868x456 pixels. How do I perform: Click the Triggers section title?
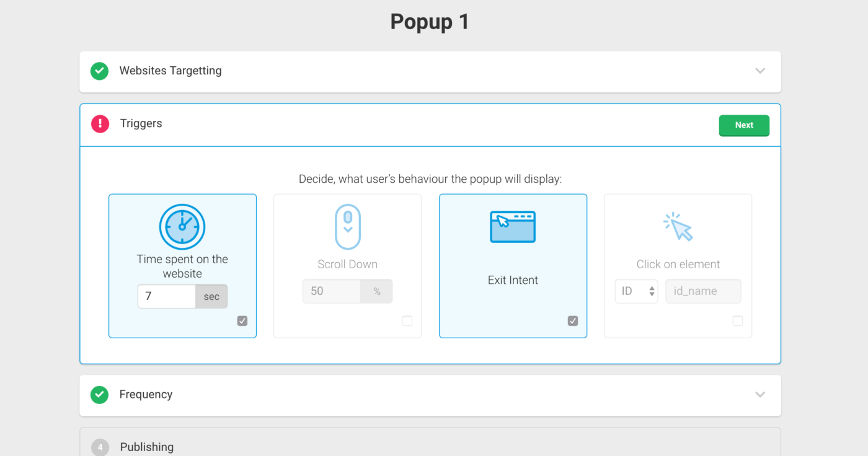[x=141, y=123]
